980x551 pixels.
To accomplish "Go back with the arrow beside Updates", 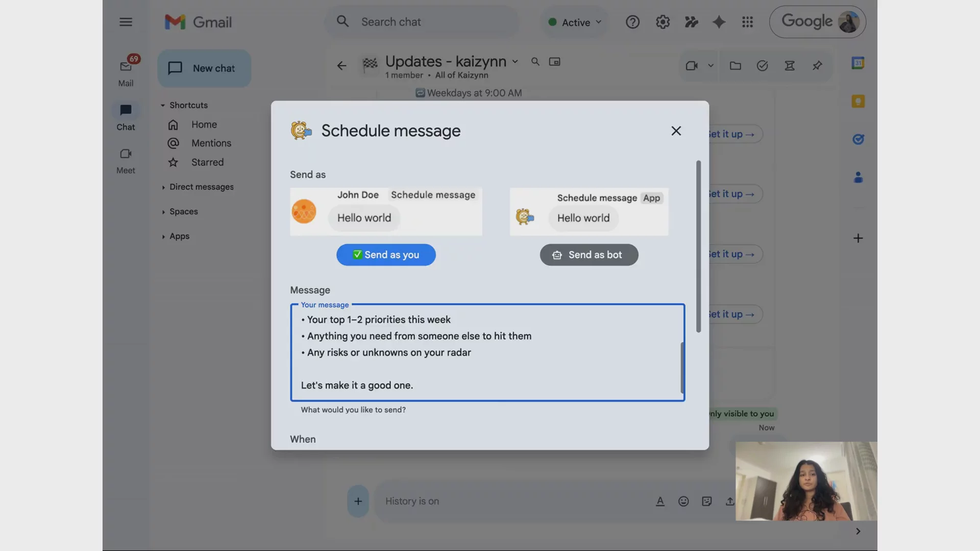I will (341, 66).
